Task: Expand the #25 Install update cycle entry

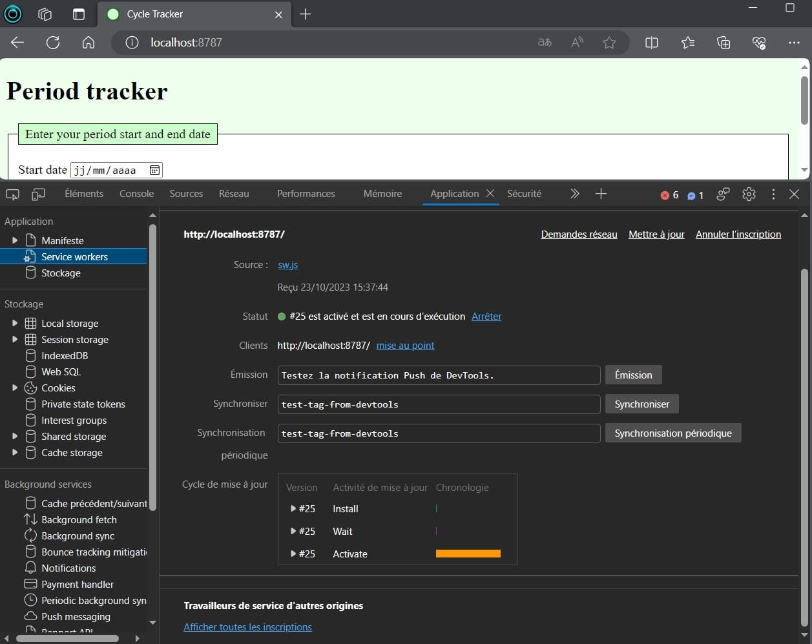Action: [294, 509]
